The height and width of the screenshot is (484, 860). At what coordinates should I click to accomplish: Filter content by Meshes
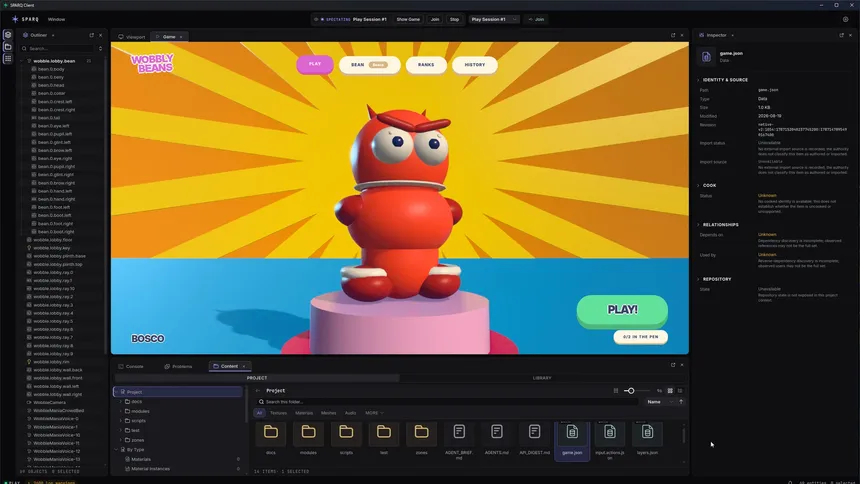[329, 413]
